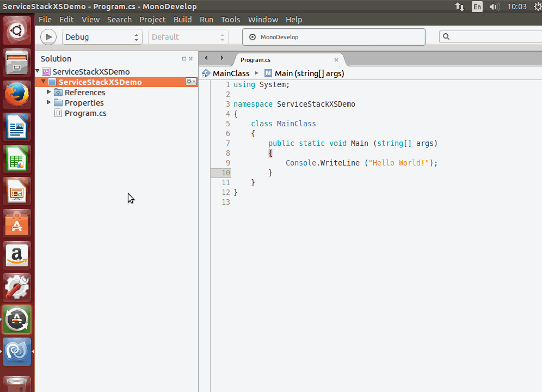This screenshot has height=392, width=542.
Task: Click "Hello World!" string in code
Action: [398, 163]
